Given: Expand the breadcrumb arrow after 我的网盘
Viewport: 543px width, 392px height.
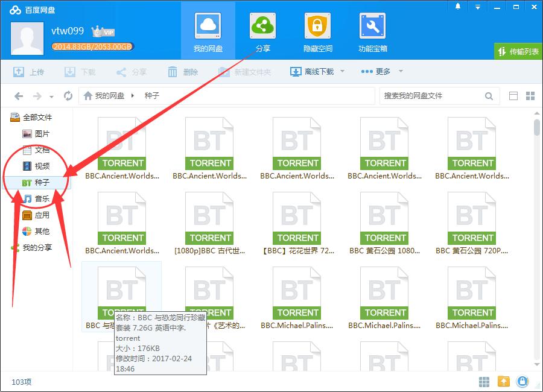Looking at the screenshot, I should (133, 95).
